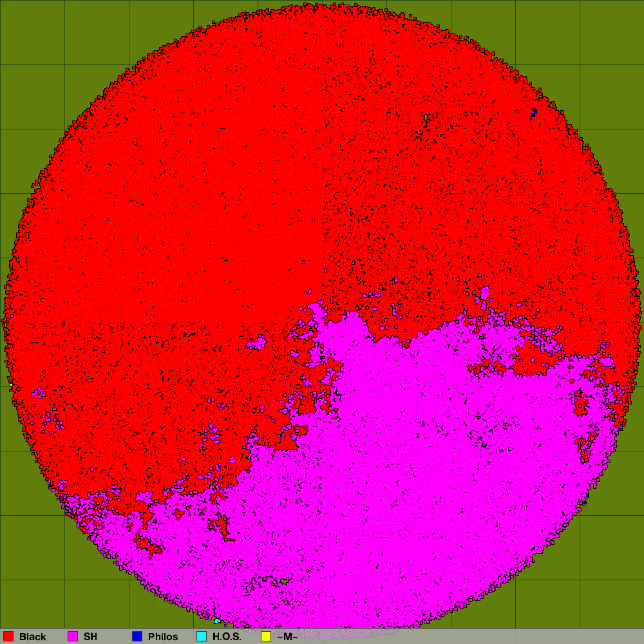This screenshot has width=644, height=644.
Task: Select the "Philos" legend label
Action: coord(163,637)
